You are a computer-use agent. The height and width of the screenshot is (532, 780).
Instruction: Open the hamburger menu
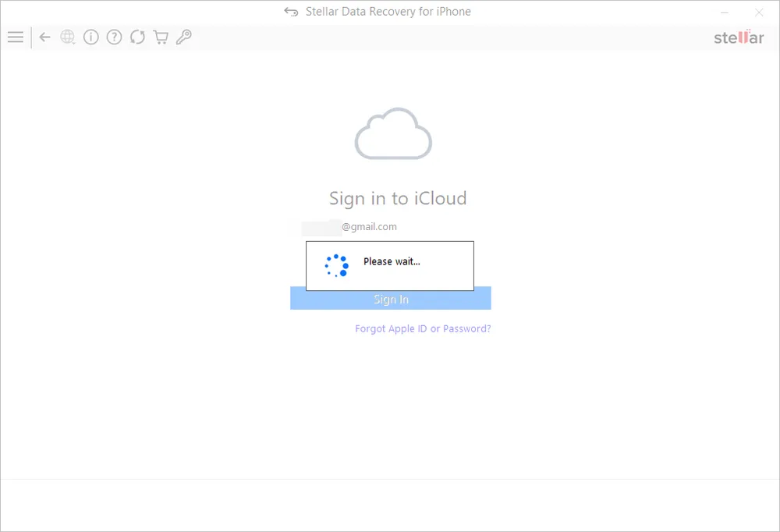click(x=16, y=37)
